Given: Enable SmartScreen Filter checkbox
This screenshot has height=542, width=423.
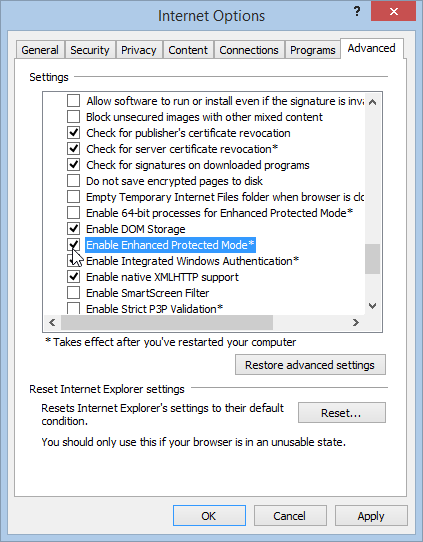Looking at the screenshot, I should coord(73,293).
